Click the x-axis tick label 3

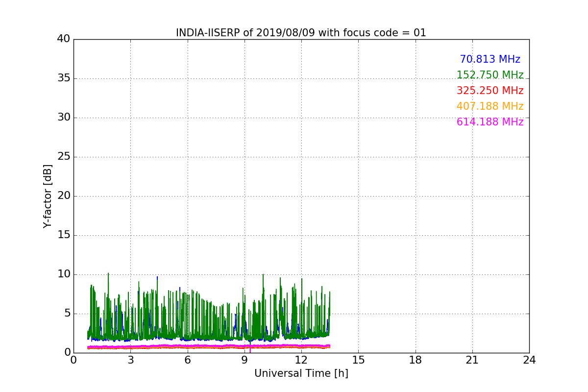pos(130,360)
